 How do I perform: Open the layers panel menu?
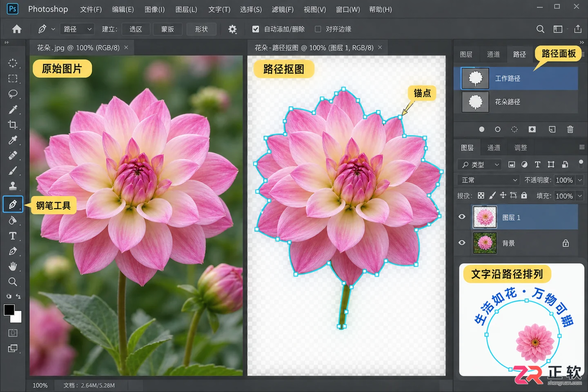click(x=582, y=147)
